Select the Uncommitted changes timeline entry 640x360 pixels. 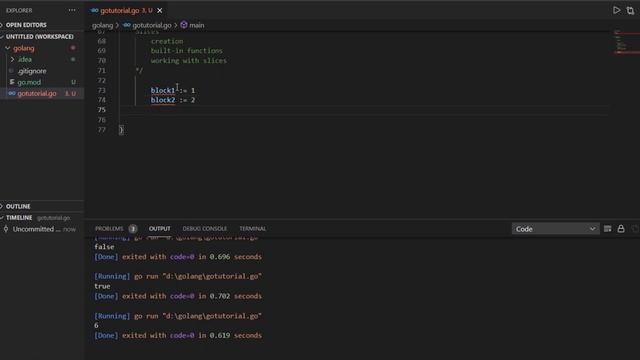tap(41, 229)
